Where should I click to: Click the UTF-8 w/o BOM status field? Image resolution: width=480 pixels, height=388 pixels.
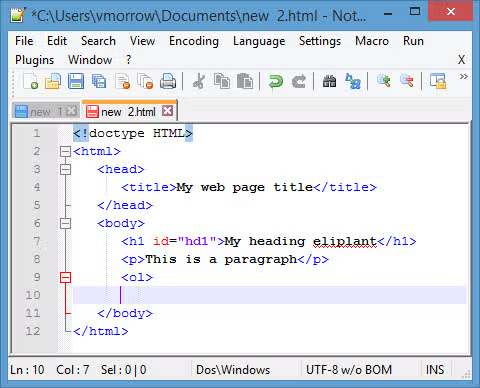click(x=349, y=370)
